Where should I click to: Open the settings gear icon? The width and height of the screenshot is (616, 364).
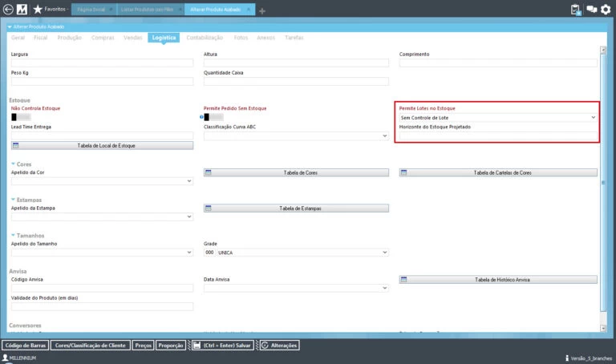tap(606, 10)
